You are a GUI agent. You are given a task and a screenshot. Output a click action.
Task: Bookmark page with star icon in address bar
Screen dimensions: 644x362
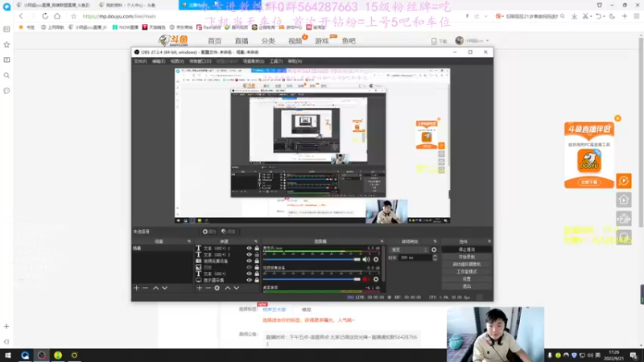click(73, 16)
